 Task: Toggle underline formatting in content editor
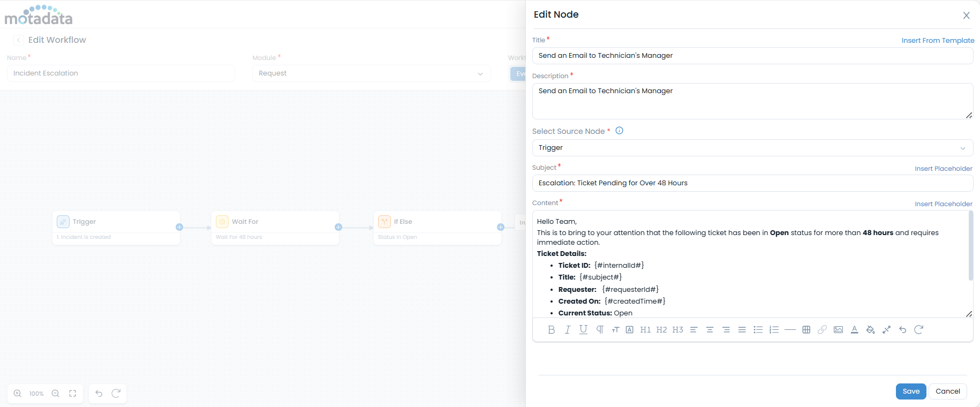coord(584,330)
